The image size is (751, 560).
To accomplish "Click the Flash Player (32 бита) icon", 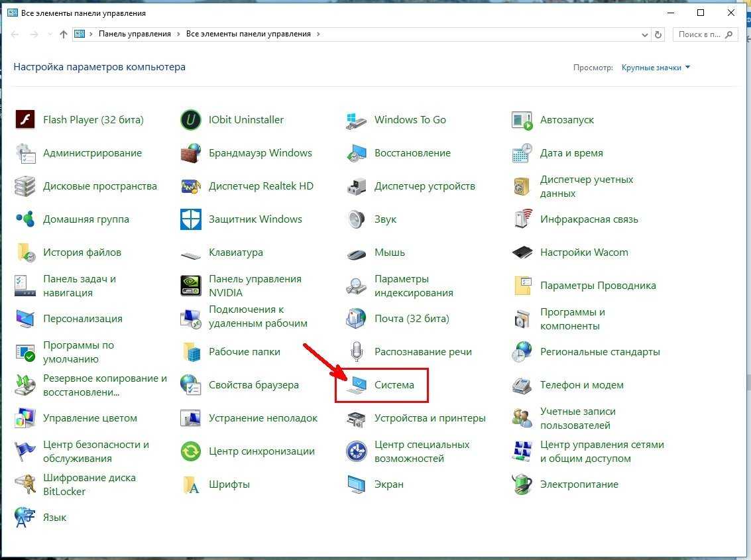I will (x=25, y=120).
